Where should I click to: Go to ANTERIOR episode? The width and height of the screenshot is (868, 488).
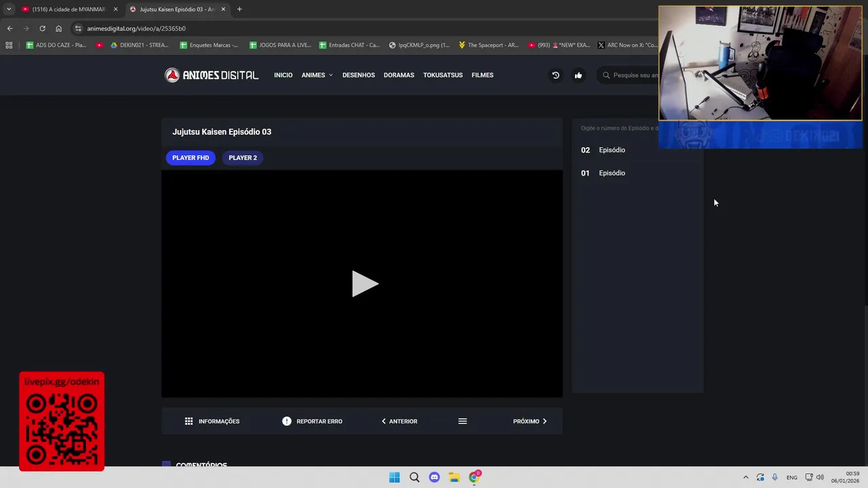399,421
